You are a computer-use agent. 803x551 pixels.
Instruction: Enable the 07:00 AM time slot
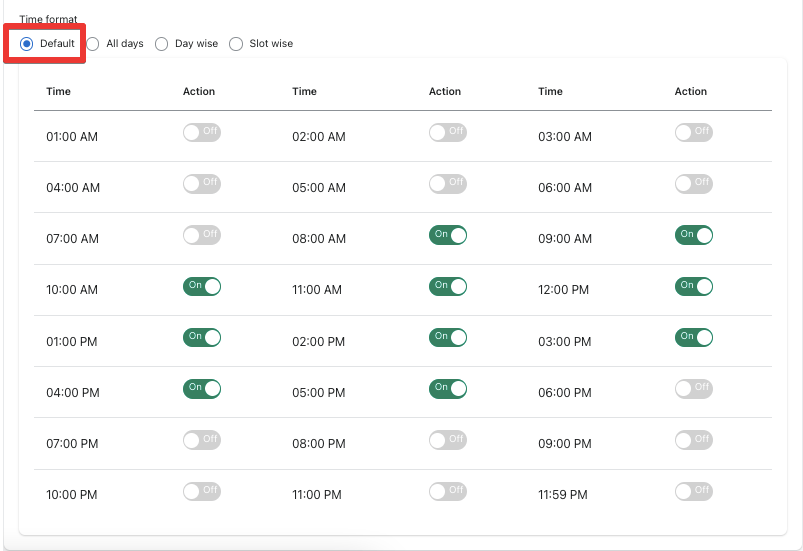201,235
